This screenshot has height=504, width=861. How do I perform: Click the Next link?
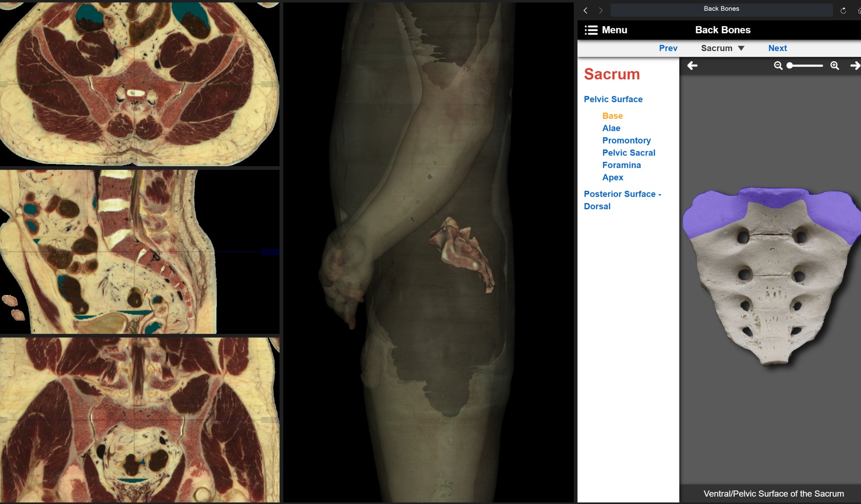tap(777, 48)
